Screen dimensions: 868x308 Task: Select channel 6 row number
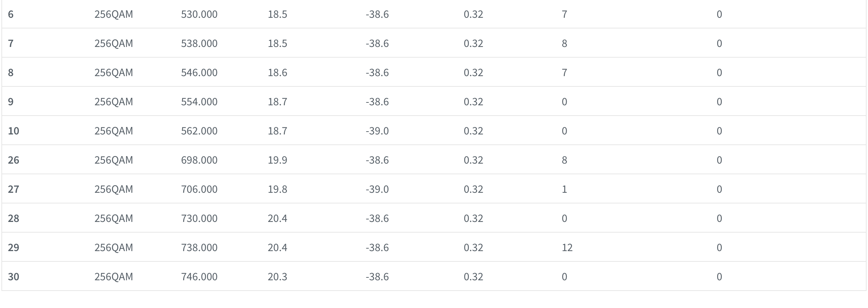11,14
